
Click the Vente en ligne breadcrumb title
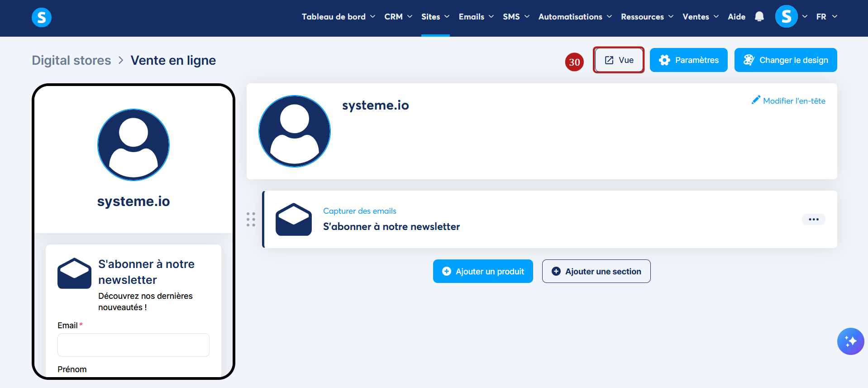173,60
